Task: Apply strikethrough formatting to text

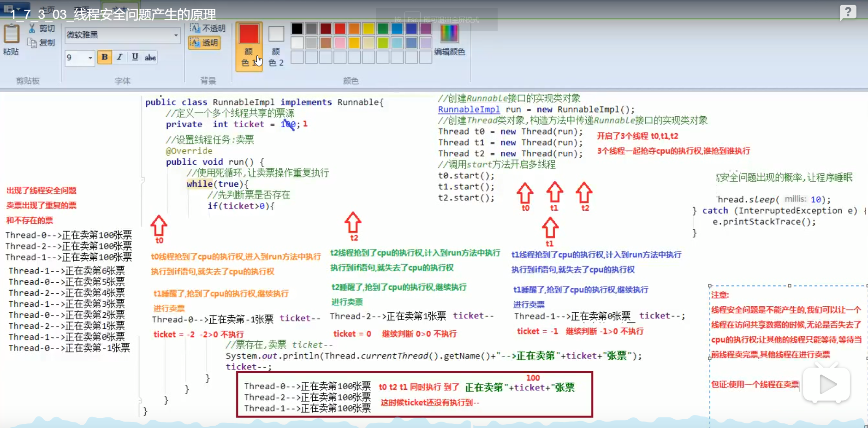Action: [150, 57]
